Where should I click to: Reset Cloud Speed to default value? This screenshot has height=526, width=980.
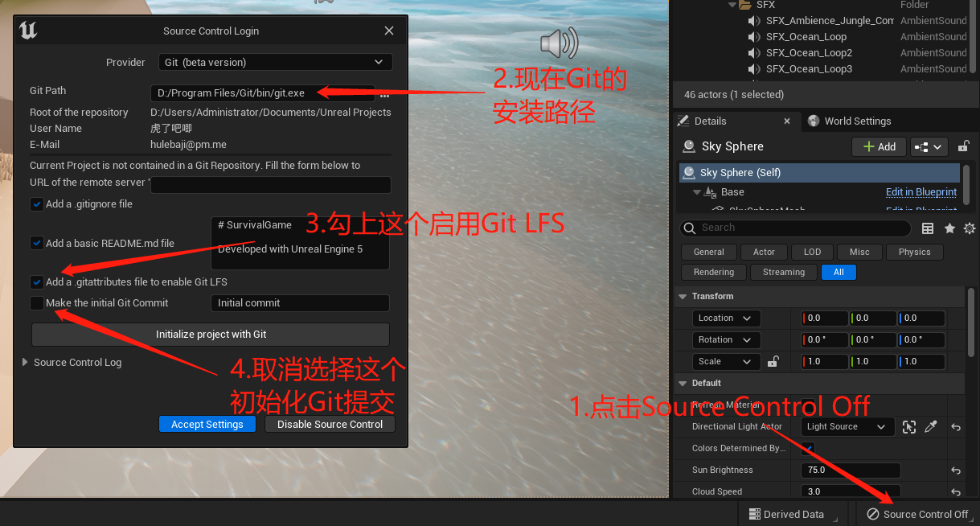coord(956,491)
